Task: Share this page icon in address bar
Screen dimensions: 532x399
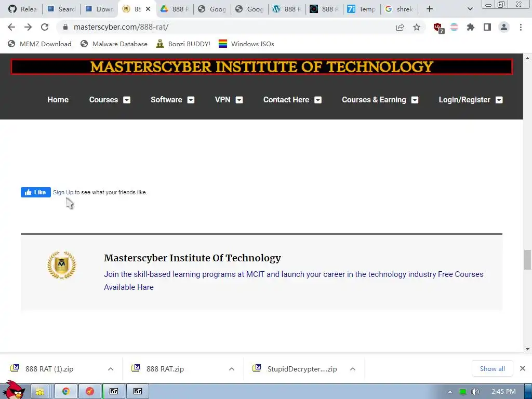Action: pos(400,27)
